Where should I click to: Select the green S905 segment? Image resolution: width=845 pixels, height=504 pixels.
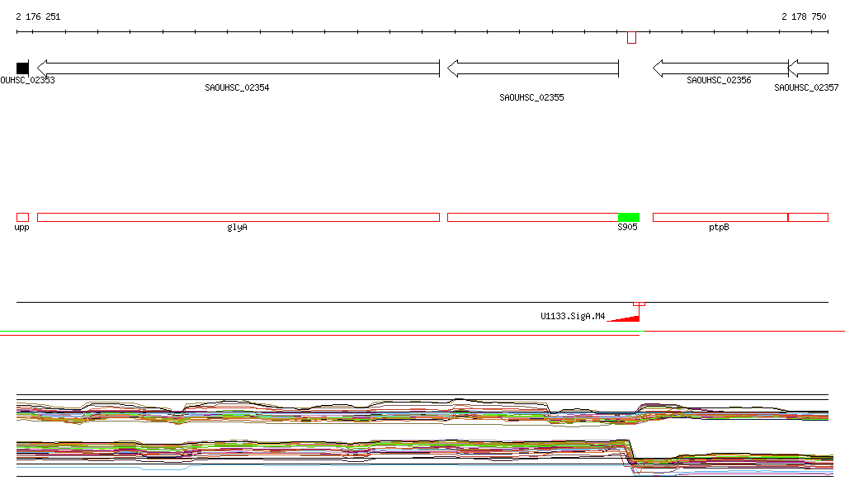coord(629,217)
